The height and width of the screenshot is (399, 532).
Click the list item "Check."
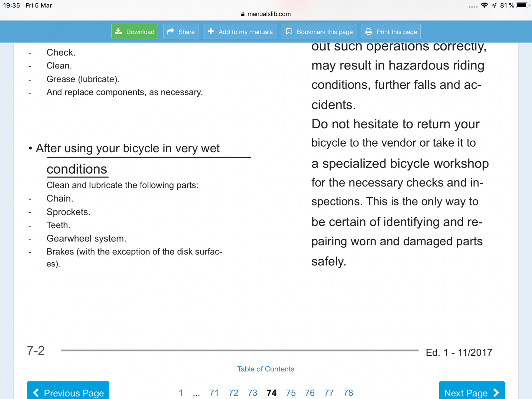tap(61, 53)
